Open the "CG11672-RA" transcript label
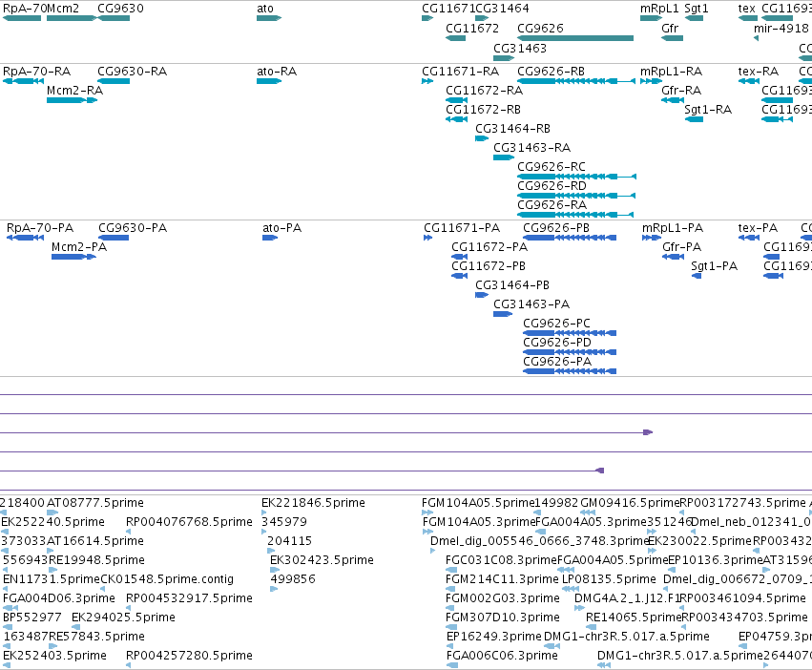The height and width of the screenshot is (670, 812). 484,90
